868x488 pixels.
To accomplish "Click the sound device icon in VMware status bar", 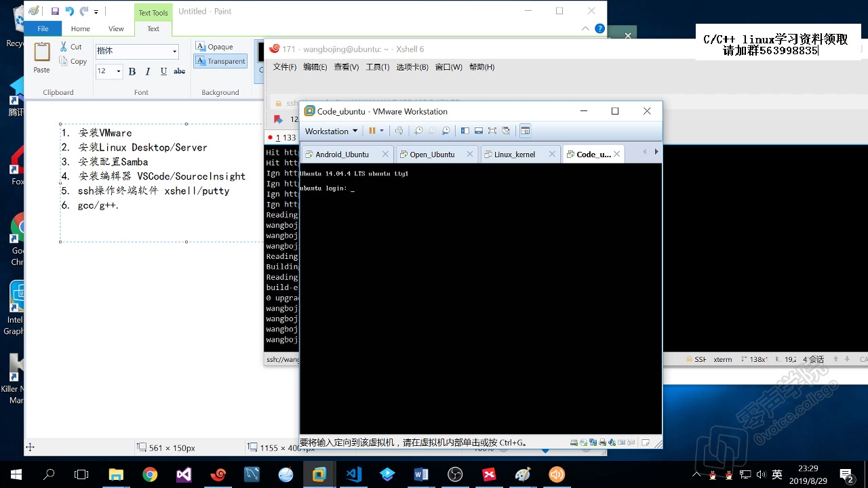I will click(x=612, y=442).
